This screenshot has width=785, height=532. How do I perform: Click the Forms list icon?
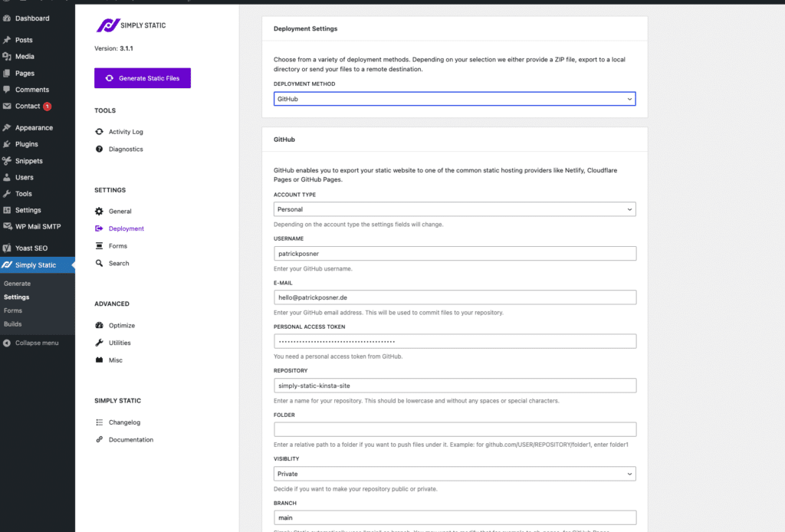99,246
